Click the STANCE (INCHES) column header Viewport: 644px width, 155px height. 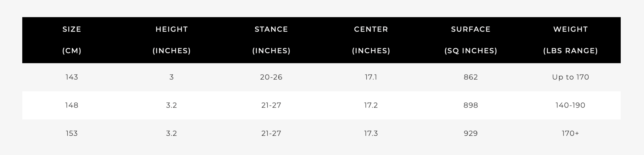[271, 40]
